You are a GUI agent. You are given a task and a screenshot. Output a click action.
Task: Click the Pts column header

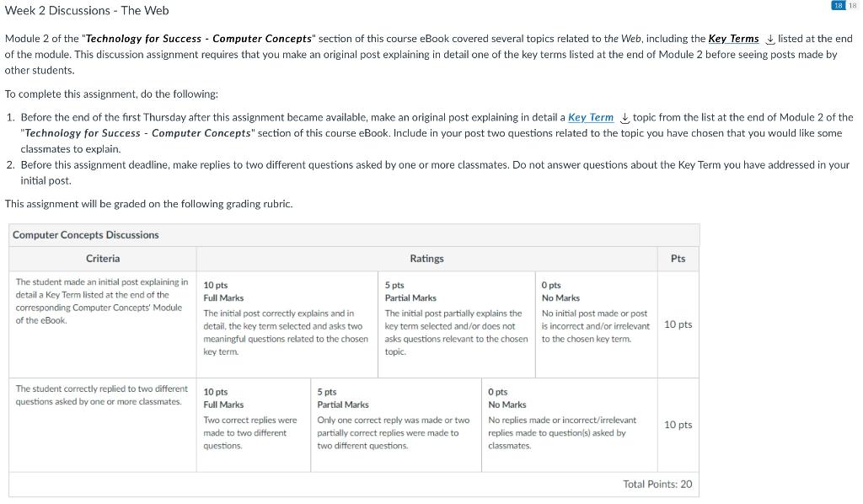[x=678, y=259]
